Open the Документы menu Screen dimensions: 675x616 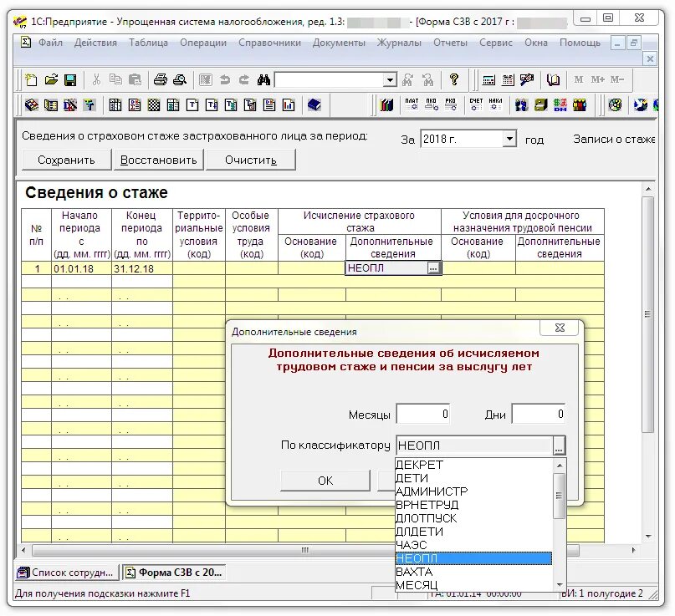[339, 43]
